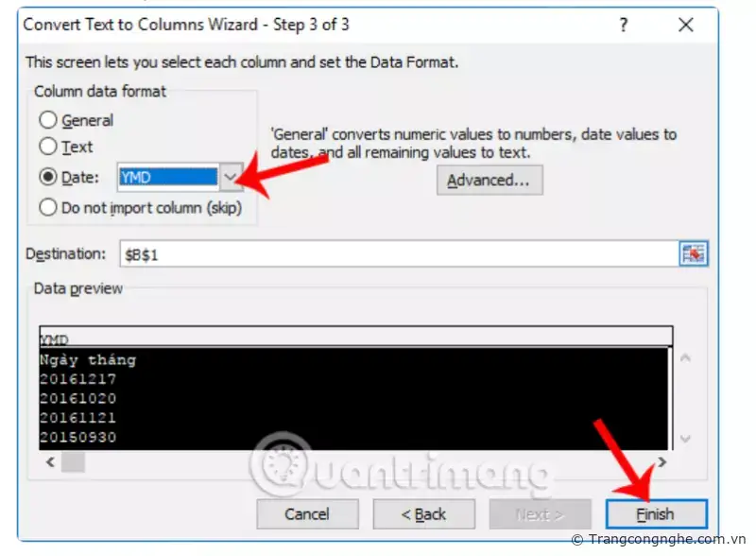Click the help question mark icon

point(624,25)
